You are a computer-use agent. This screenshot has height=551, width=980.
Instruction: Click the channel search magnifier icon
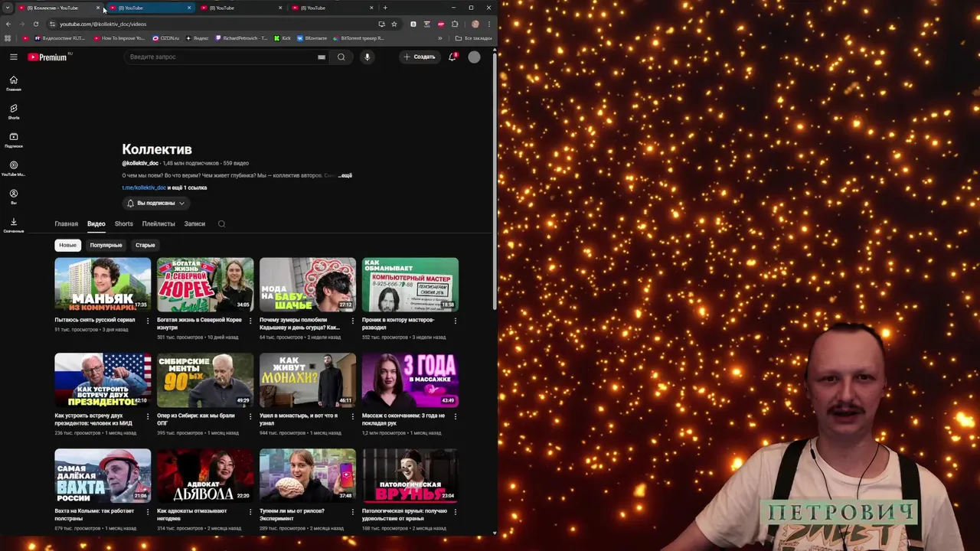[x=222, y=224]
